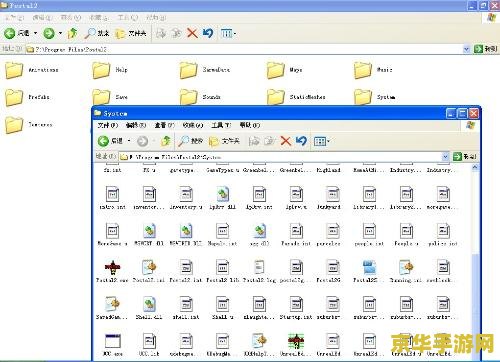Toggle Folders button in Postal2 window toolbar
Viewport: 500px width, 362px height.
point(131,33)
